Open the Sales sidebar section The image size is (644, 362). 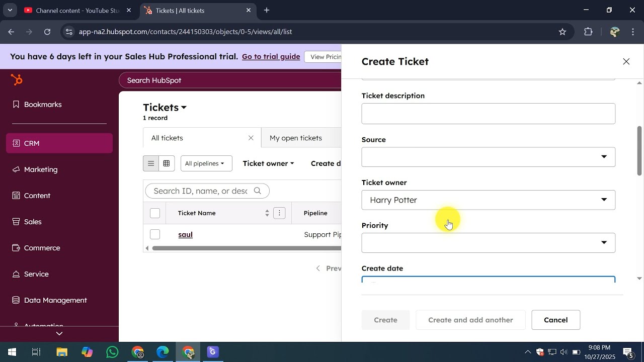pos(59,222)
